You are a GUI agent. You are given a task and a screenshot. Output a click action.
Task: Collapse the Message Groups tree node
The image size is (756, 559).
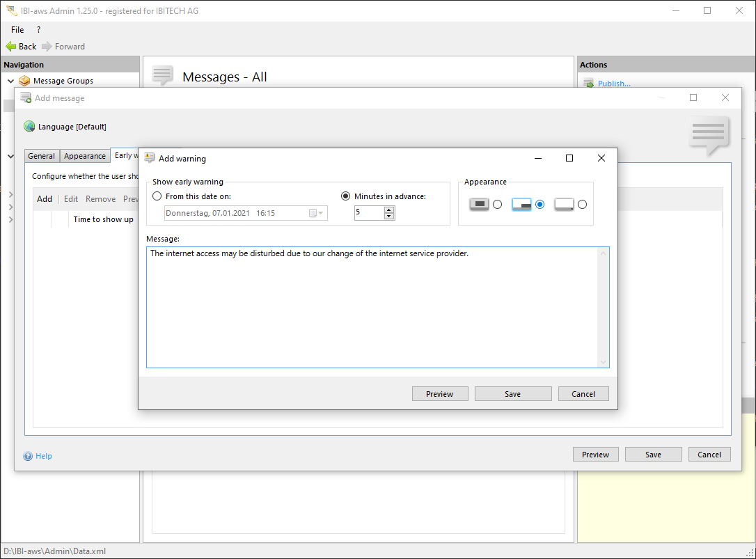click(10, 81)
